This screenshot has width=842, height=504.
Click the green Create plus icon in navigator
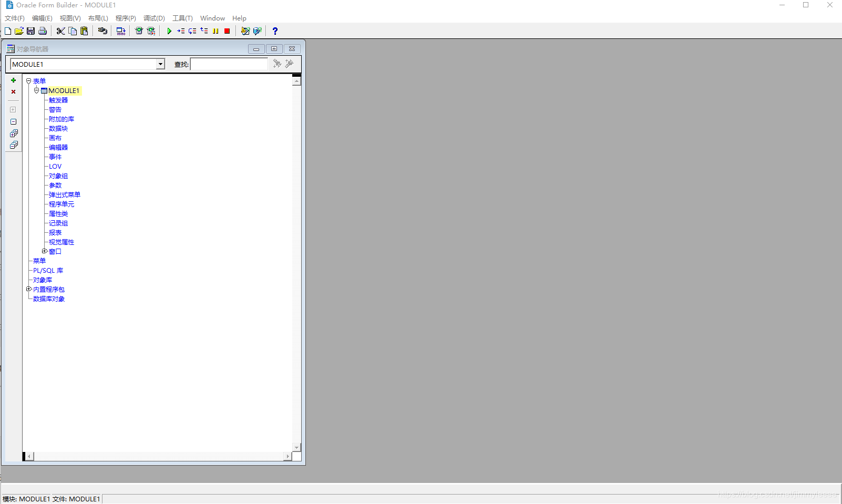14,80
